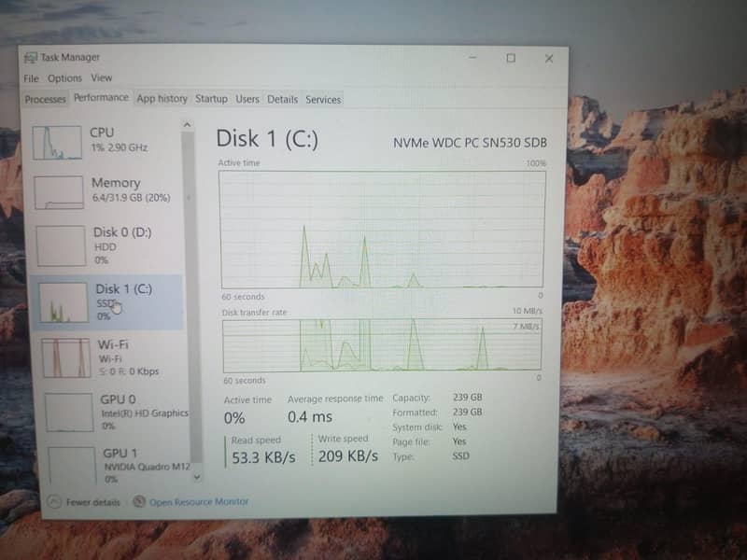Click the 53.3 KB/s read speed value
This screenshot has width=747, height=560.
tap(263, 457)
